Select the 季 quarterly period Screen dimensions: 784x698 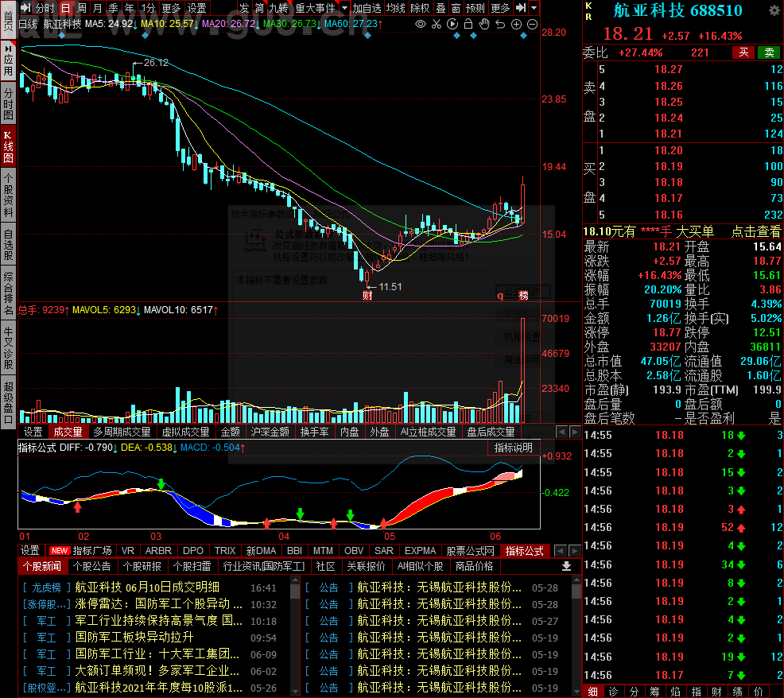(114, 8)
